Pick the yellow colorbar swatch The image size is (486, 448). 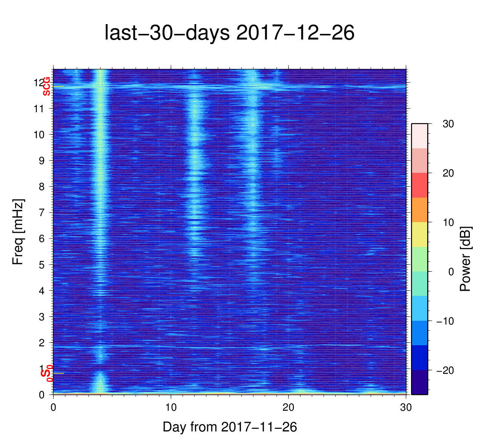(x=419, y=234)
